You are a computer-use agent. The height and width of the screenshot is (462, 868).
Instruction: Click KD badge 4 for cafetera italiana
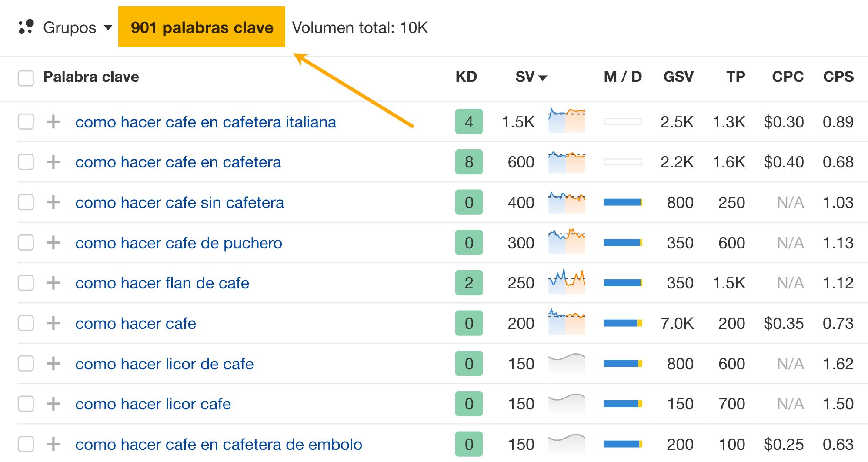coord(469,122)
